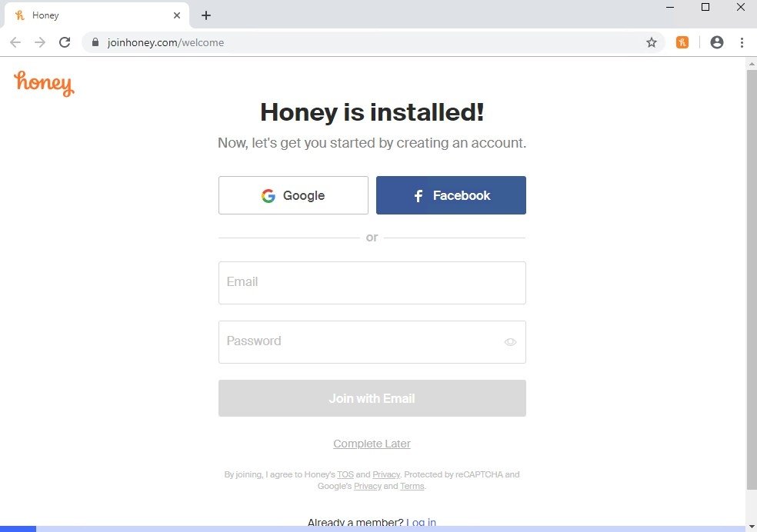Focus the Email input field
Viewport: 757px width, 532px height.
click(372, 283)
